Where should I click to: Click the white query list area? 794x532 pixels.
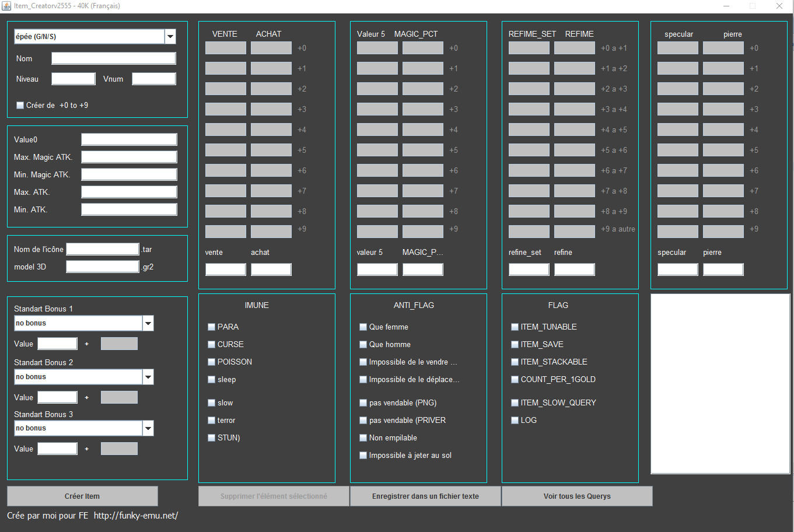720,384
